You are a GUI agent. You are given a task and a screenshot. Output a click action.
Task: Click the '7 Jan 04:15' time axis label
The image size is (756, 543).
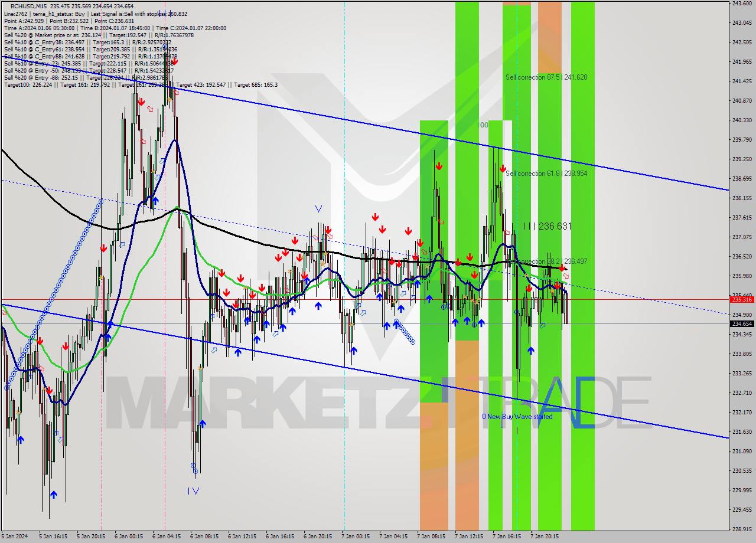pyautogui.click(x=393, y=537)
